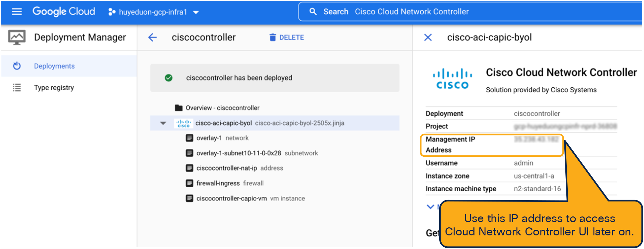
Task: Collapse the cisco-aci-capic-byol tree node
Action: [x=163, y=123]
